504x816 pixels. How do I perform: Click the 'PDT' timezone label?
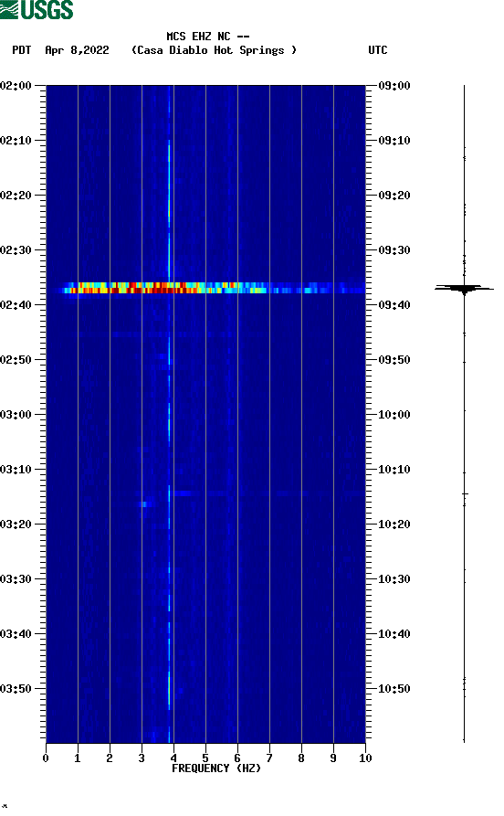coord(21,50)
